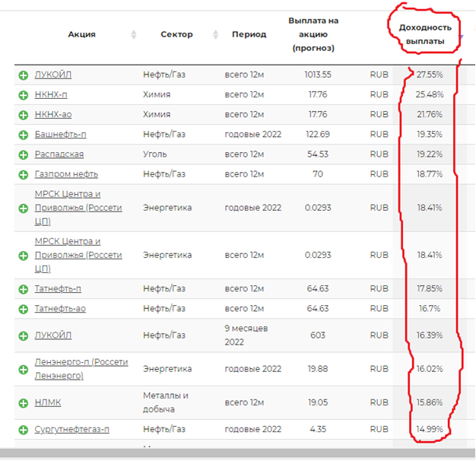Open НКНХ-ао stock link

[x=53, y=115]
